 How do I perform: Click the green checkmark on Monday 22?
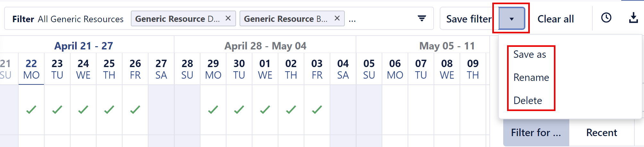[x=31, y=110]
